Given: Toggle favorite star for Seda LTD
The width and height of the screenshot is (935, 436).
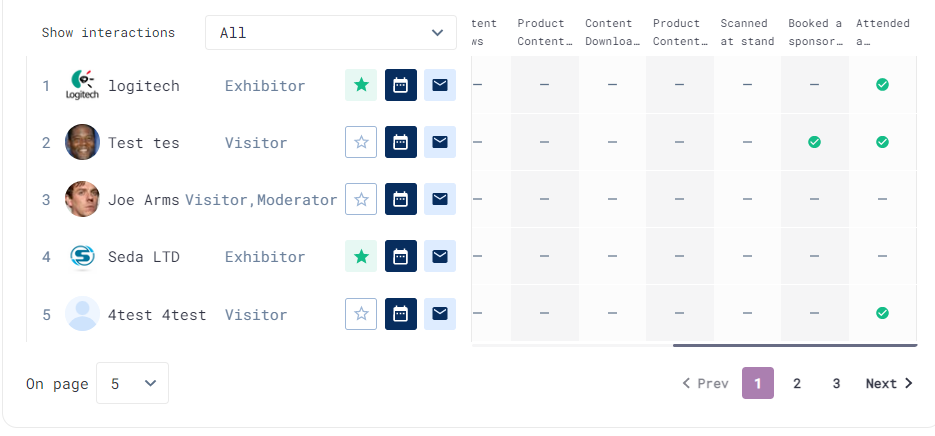Looking at the screenshot, I should 361,256.
